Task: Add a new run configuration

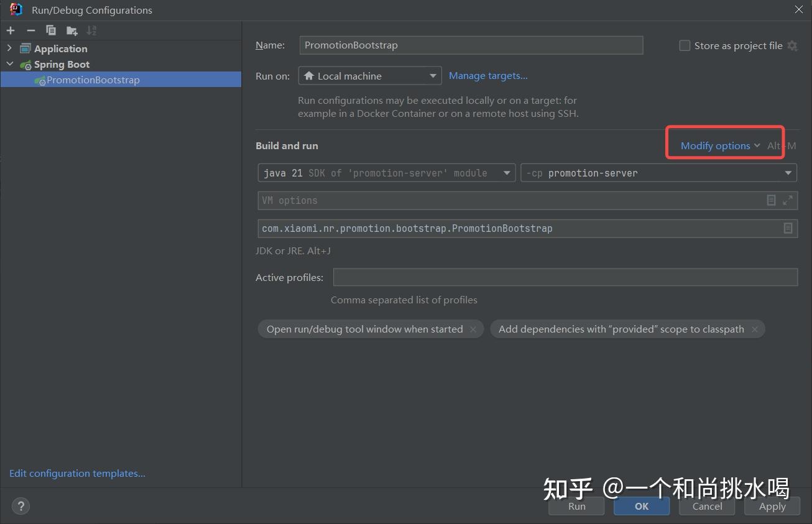Action: pos(10,30)
